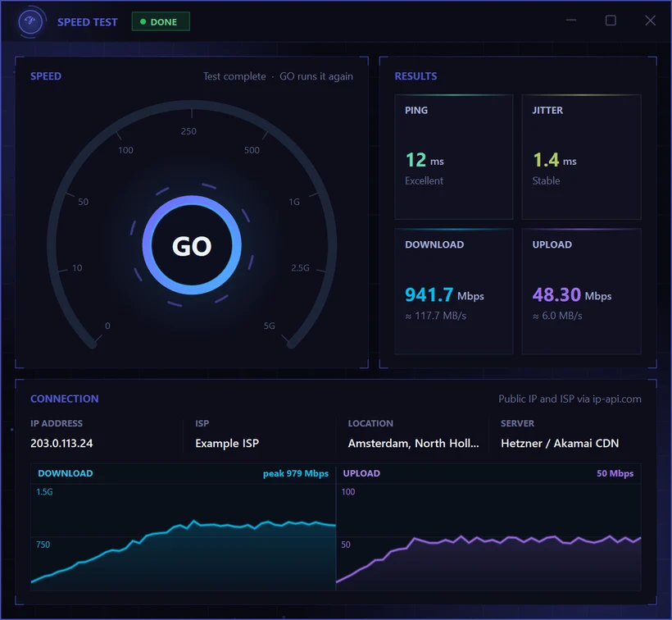Click the CONNECTION panel heading
The height and width of the screenshot is (620, 672).
64,399
